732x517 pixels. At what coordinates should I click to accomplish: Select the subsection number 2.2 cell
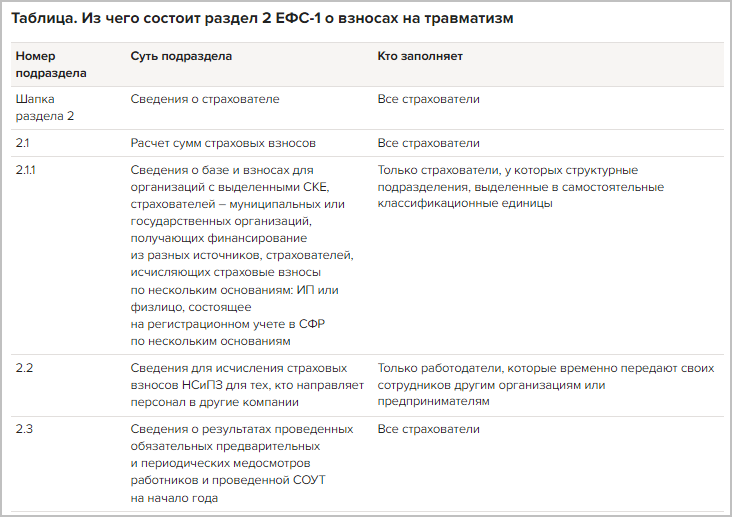pyautogui.click(x=25, y=368)
